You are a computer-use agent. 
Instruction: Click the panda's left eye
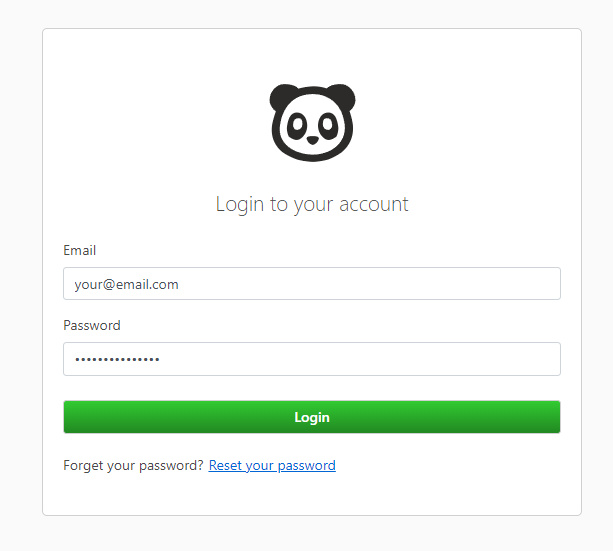pyautogui.click(x=297, y=126)
